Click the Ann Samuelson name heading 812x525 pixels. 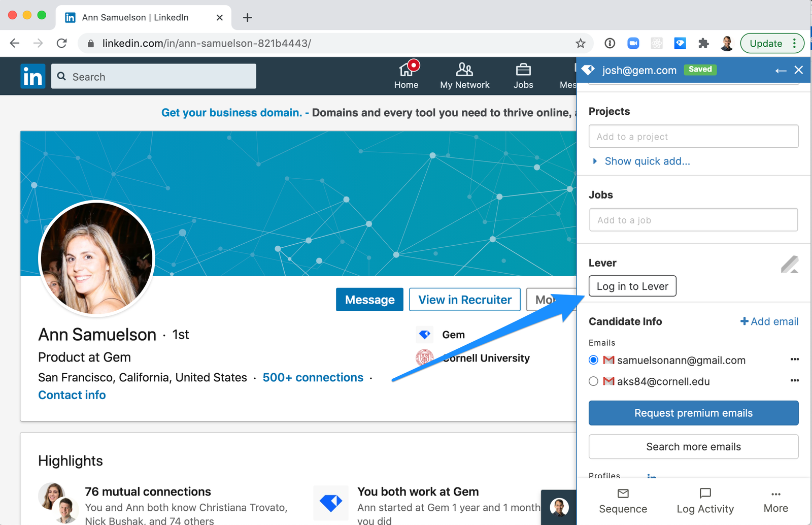(97, 335)
